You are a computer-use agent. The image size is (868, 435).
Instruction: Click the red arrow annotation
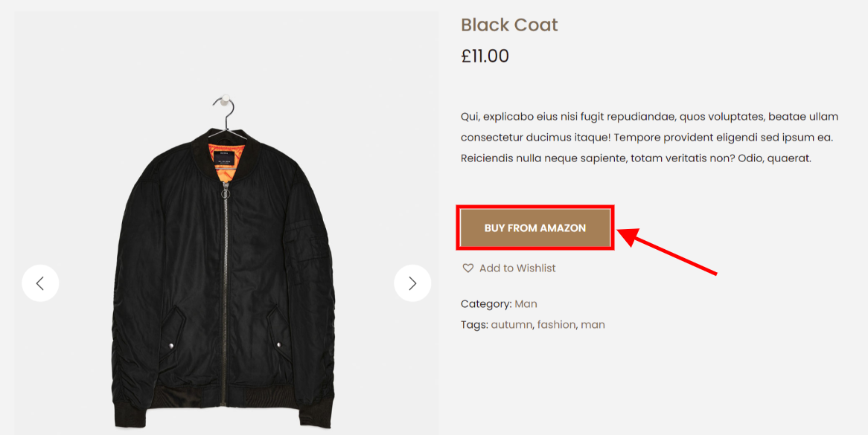pyautogui.click(x=666, y=249)
